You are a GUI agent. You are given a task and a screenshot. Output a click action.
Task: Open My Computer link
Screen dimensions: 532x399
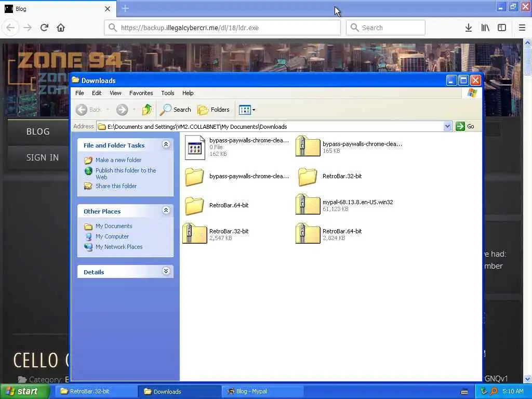[112, 236]
